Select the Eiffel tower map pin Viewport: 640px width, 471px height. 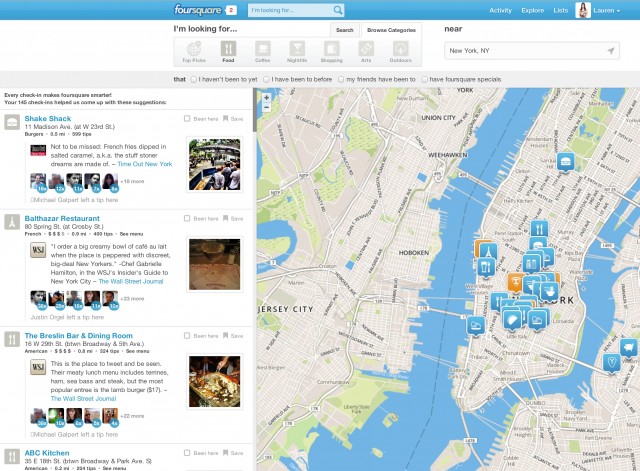point(488,252)
